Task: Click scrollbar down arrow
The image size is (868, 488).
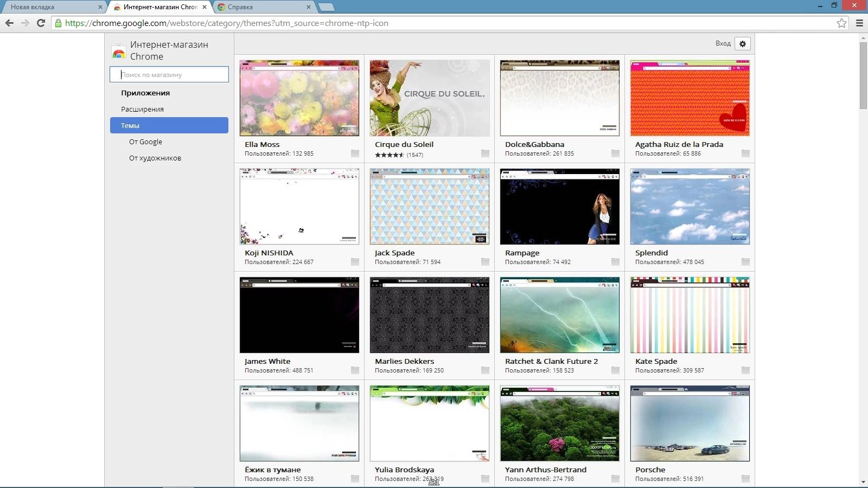Action: click(x=863, y=482)
